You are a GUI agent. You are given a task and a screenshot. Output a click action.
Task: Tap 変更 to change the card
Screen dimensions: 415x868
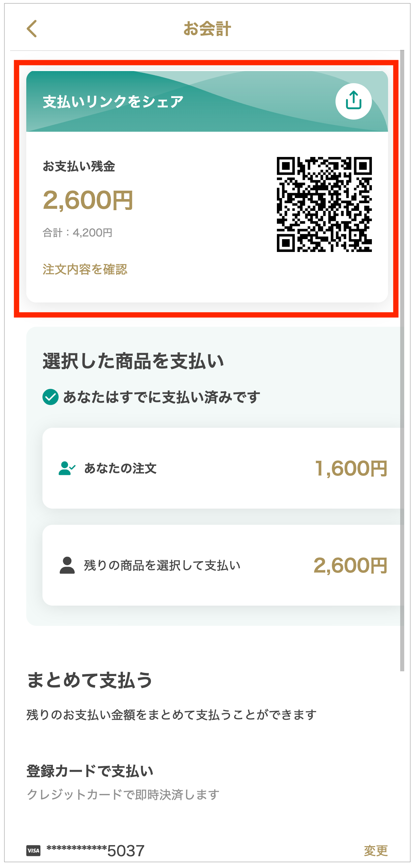point(376,850)
